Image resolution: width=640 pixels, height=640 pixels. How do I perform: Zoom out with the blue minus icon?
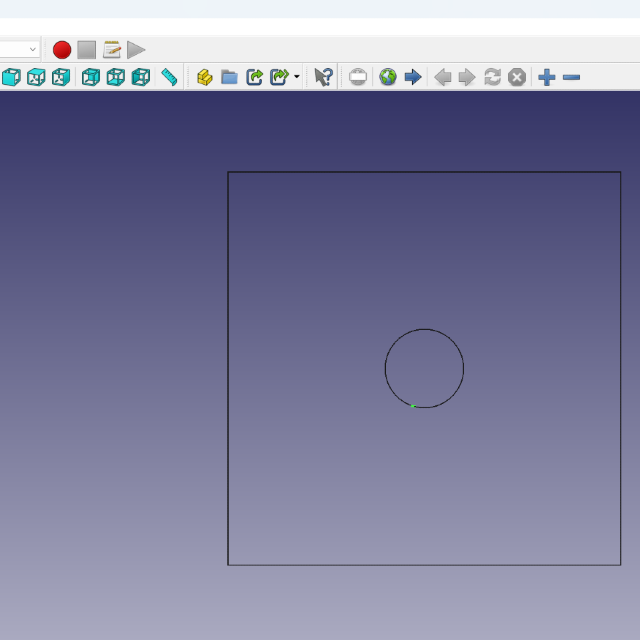point(571,77)
